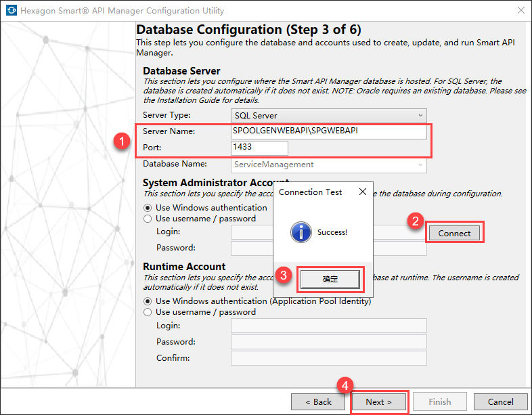The width and height of the screenshot is (532, 415).
Task: Expand the Database Name dropdown
Action: pos(328,165)
